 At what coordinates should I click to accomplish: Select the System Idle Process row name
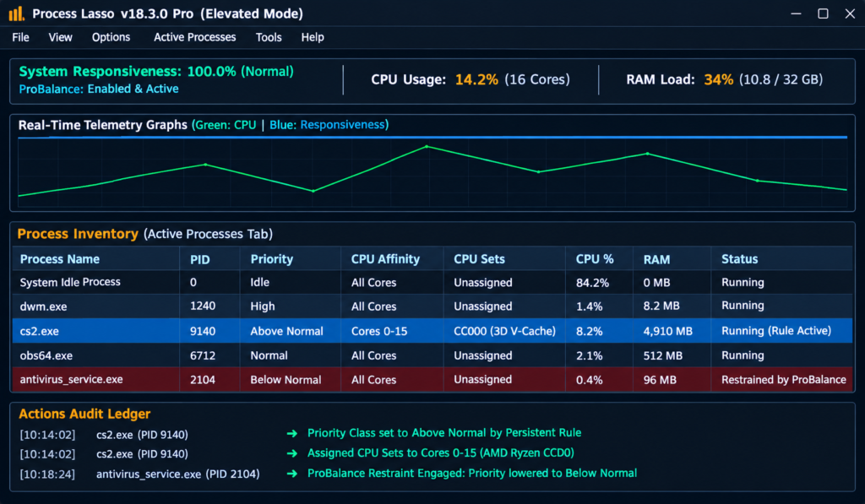[x=70, y=282]
